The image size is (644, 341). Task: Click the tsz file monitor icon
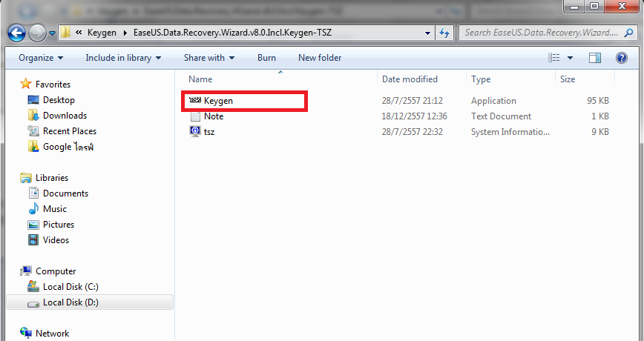pyautogui.click(x=195, y=131)
